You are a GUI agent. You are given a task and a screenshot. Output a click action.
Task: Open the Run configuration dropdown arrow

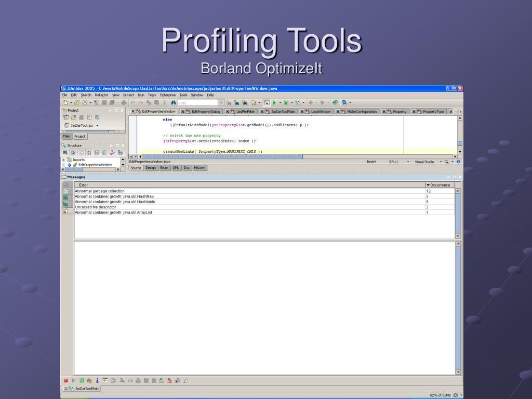point(280,102)
